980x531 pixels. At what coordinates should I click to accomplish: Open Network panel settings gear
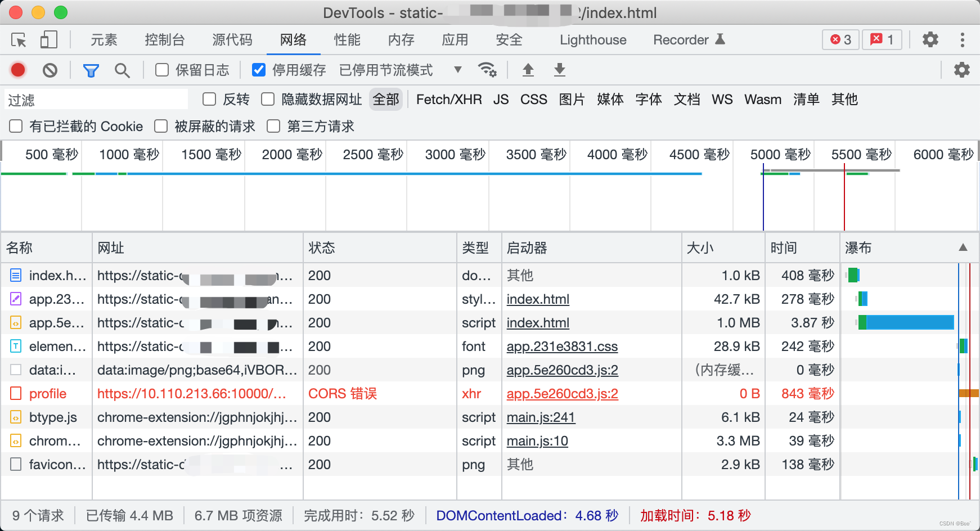[x=961, y=70]
